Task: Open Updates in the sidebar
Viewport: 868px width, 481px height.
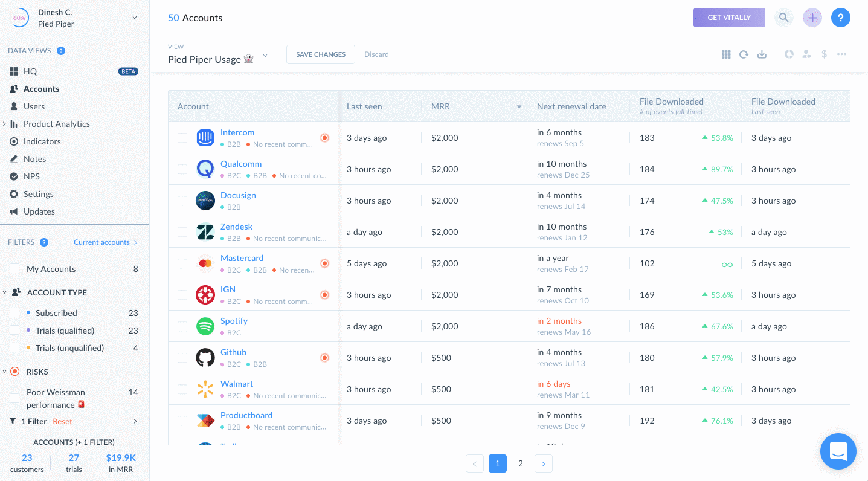Action: click(x=39, y=211)
